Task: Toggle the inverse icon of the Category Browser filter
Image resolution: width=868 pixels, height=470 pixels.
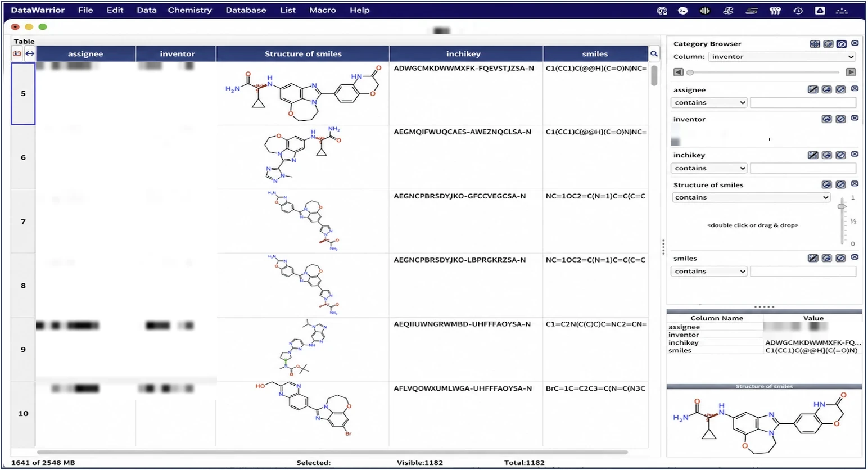Action: point(828,44)
